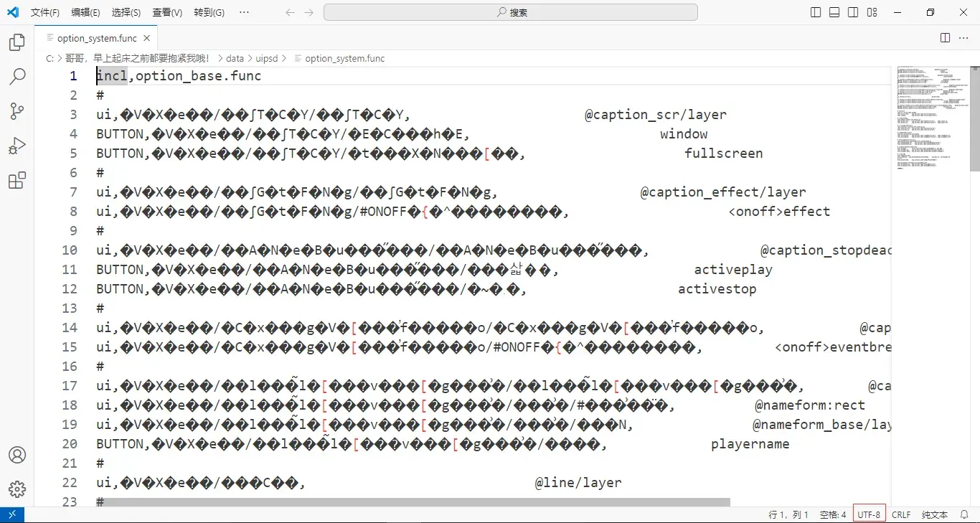Expand the overflow menu ellipsis in menu bar
980x523 pixels.
tap(244, 12)
